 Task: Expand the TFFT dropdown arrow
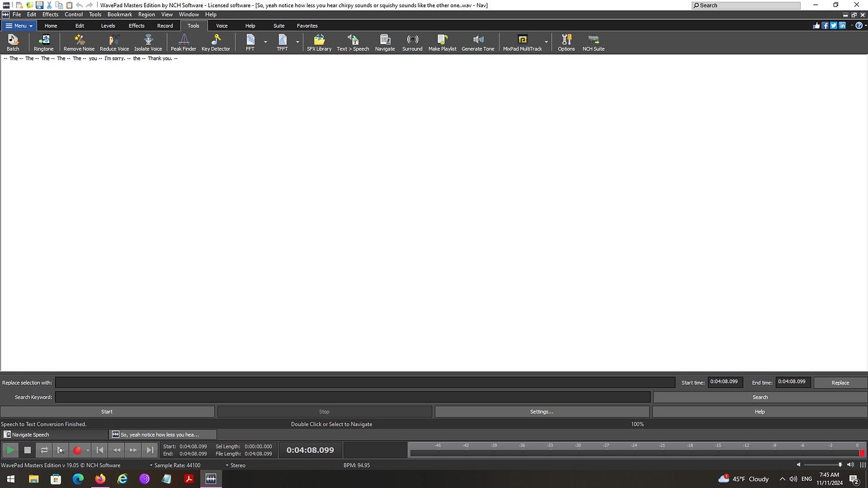click(x=297, y=42)
